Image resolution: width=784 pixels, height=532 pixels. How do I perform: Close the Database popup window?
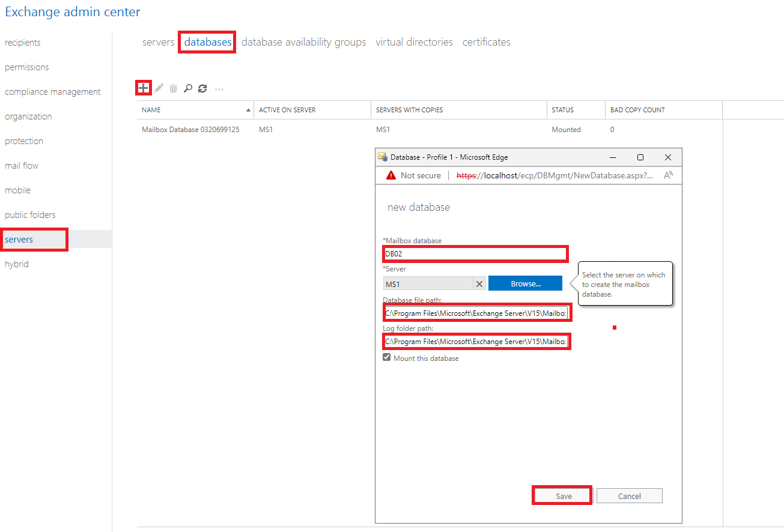tap(668, 157)
